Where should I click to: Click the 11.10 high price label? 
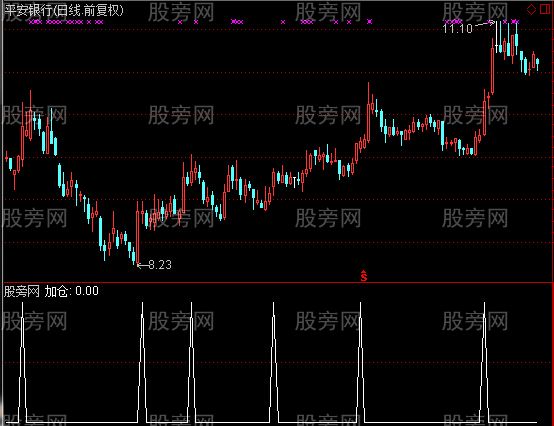click(x=458, y=28)
